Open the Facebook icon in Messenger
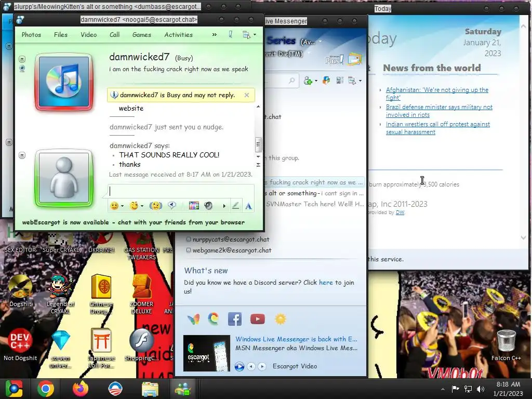 point(235,320)
